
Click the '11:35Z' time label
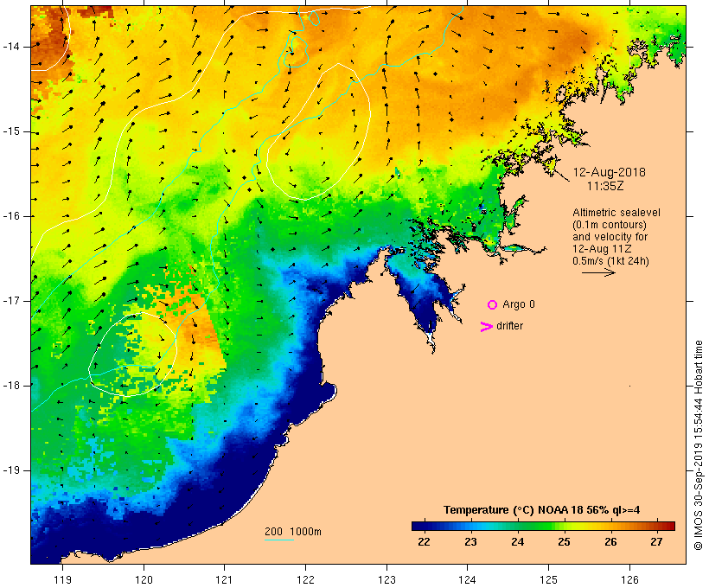605,186
